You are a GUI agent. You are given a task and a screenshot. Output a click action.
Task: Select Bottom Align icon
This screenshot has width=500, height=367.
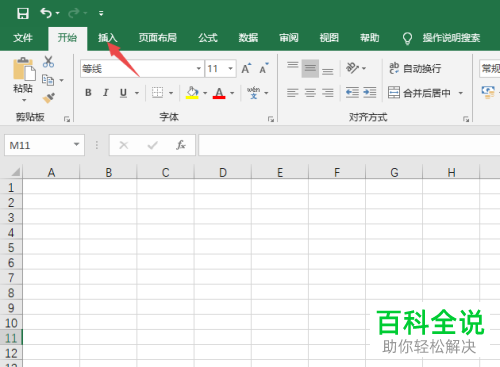[328, 71]
